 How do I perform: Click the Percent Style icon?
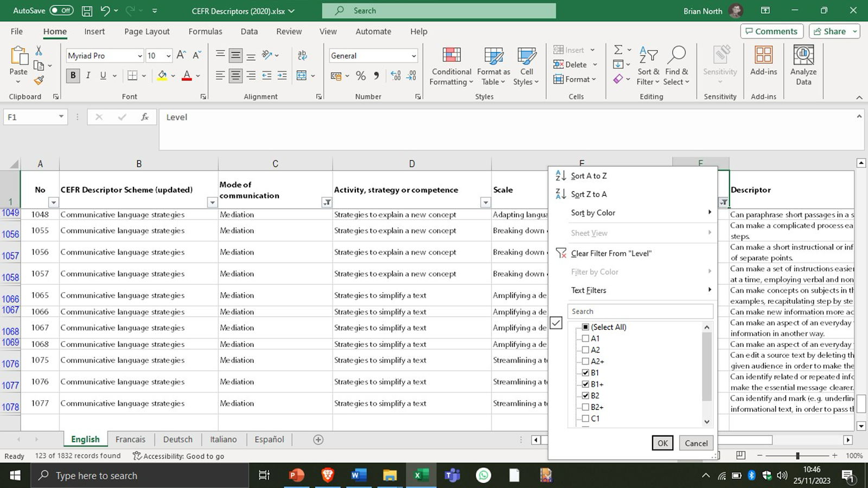pyautogui.click(x=361, y=76)
